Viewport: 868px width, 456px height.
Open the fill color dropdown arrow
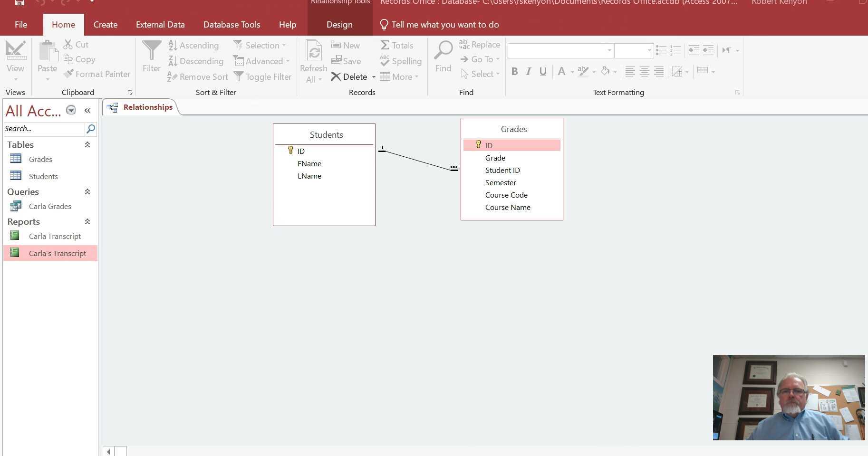(615, 72)
